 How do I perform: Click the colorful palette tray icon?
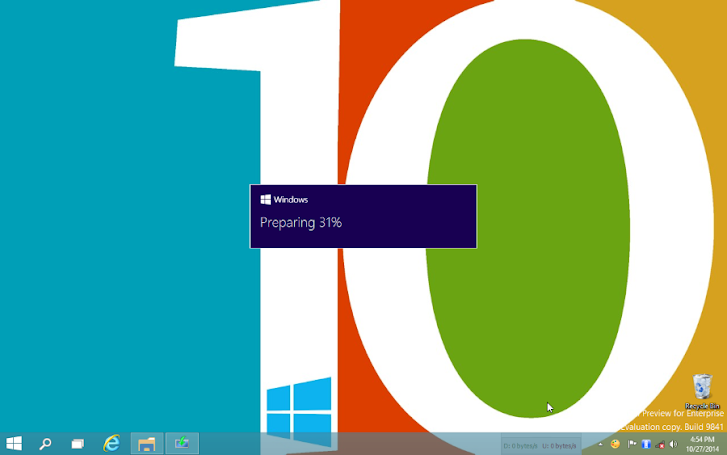(615, 444)
